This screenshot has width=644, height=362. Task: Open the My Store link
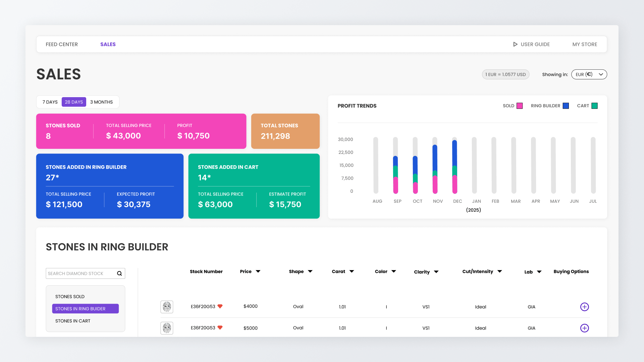[x=585, y=44]
